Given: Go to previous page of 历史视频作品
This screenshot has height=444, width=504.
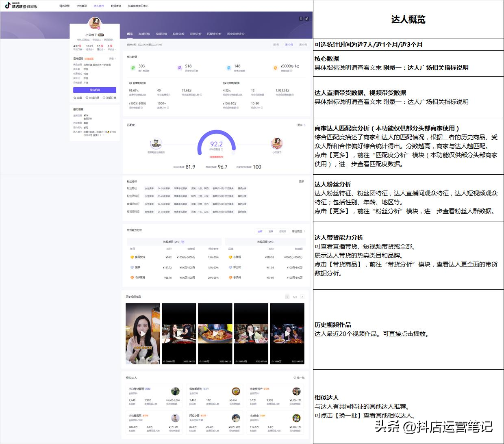Looking at the screenshot, I should (287, 297).
